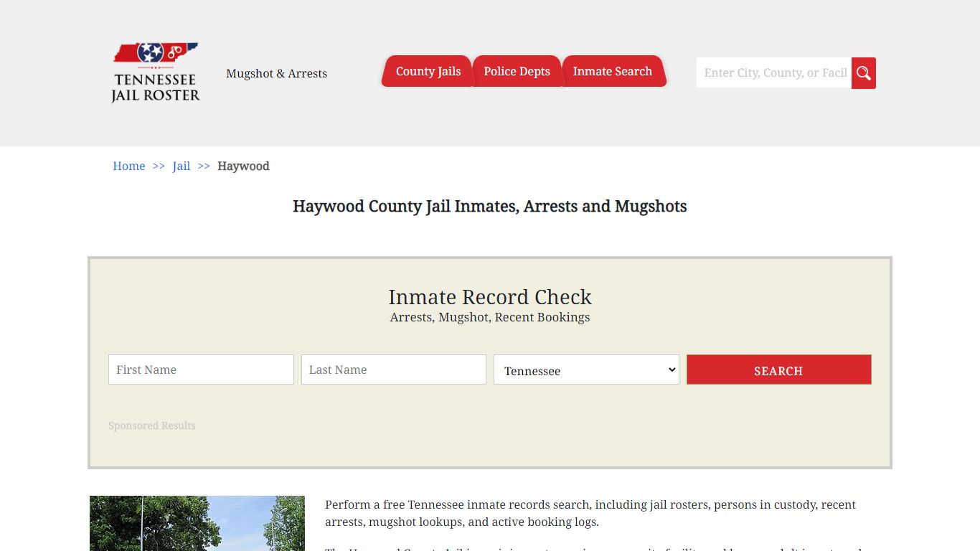This screenshot has width=980, height=551.
Task: Open the Police Depts tab
Action: 517,71
